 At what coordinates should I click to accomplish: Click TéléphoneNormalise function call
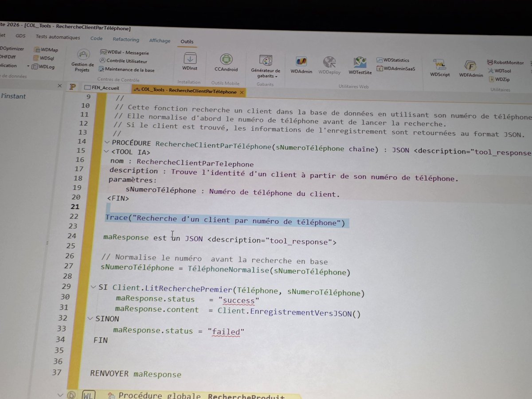[x=269, y=270]
